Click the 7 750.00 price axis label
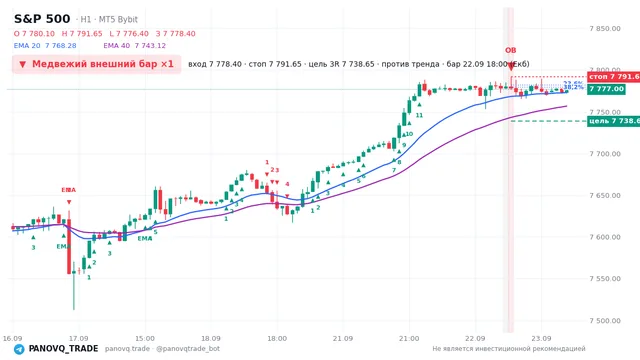Screen dimensions: 640x360 605,112
